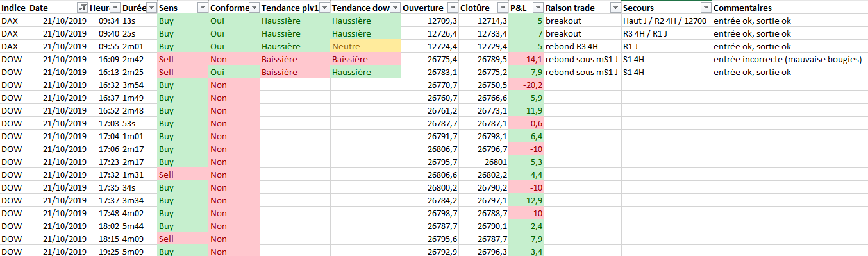Select the Heur cell 17:03

(104, 123)
